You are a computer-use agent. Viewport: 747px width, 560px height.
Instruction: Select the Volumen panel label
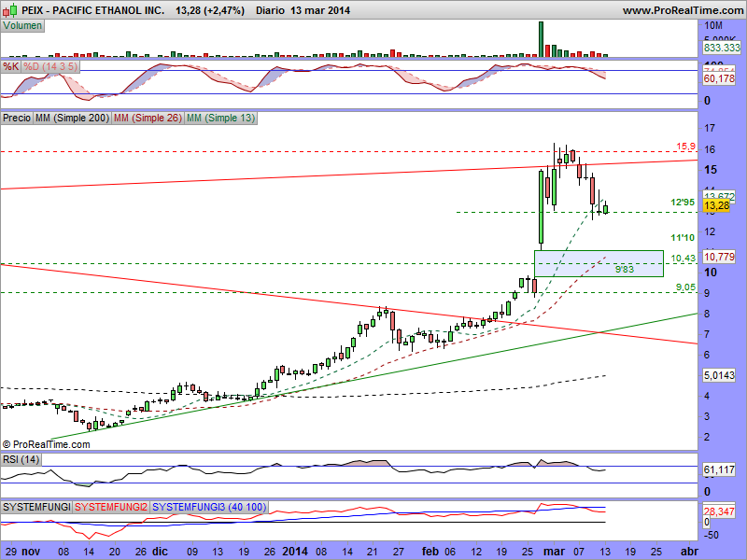point(22,26)
